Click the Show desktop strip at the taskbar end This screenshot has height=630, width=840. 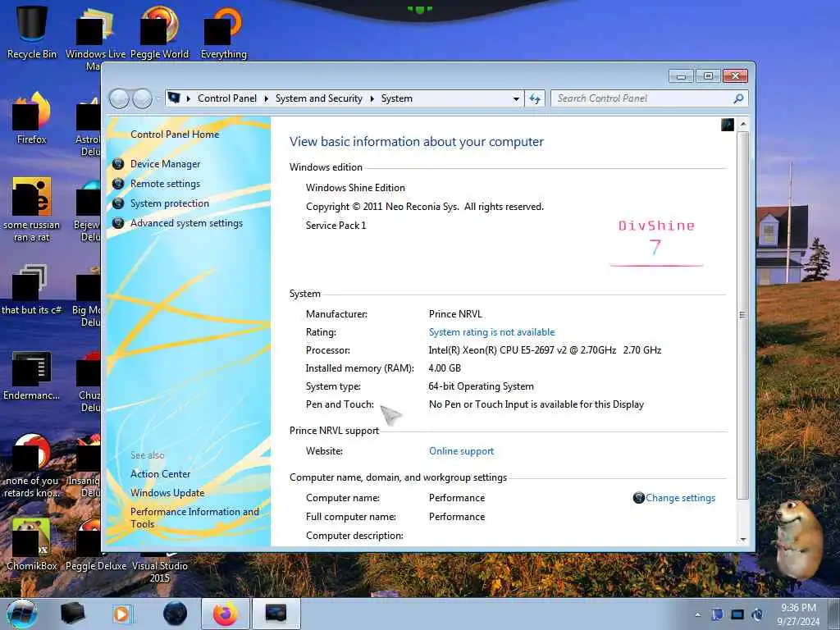coord(834,614)
